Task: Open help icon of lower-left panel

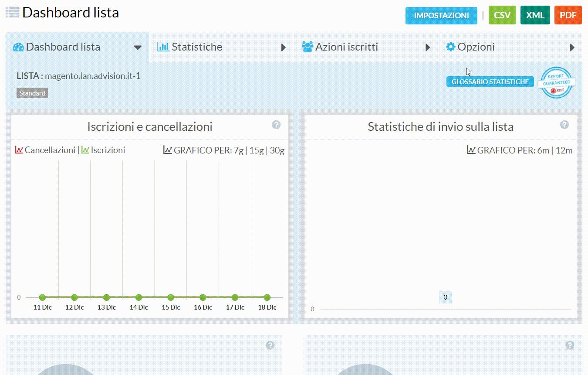Action: pyautogui.click(x=270, y=345)
